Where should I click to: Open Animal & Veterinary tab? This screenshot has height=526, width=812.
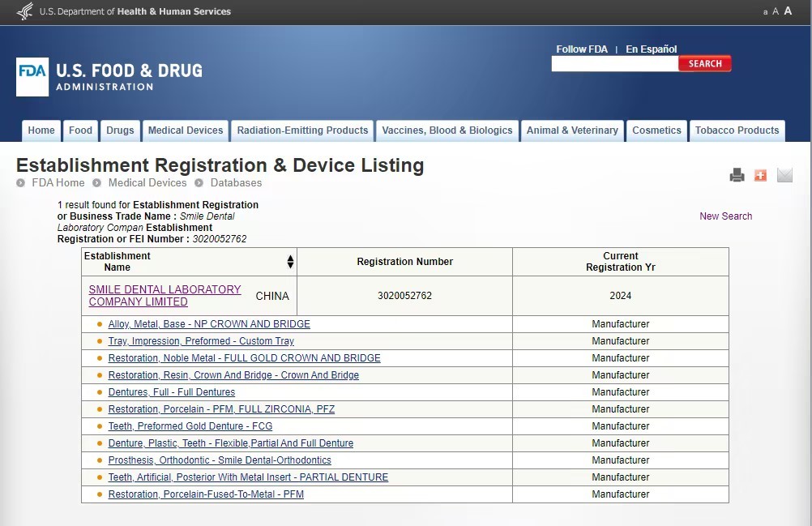pyautogui.click(x=572, y=130)
